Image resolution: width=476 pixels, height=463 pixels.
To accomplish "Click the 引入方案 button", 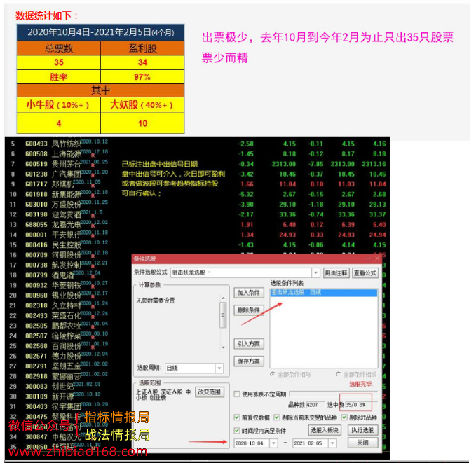I will point(249,344).
